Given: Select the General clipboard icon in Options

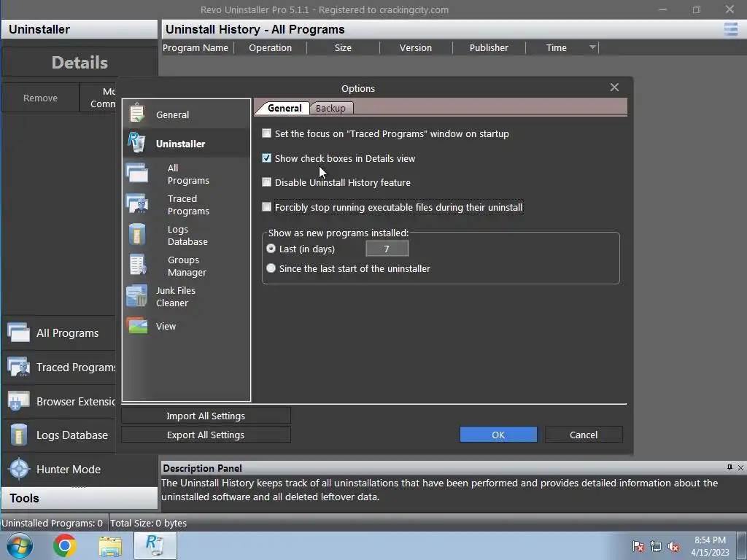Looking at the screenshot, I should [137, 114].
